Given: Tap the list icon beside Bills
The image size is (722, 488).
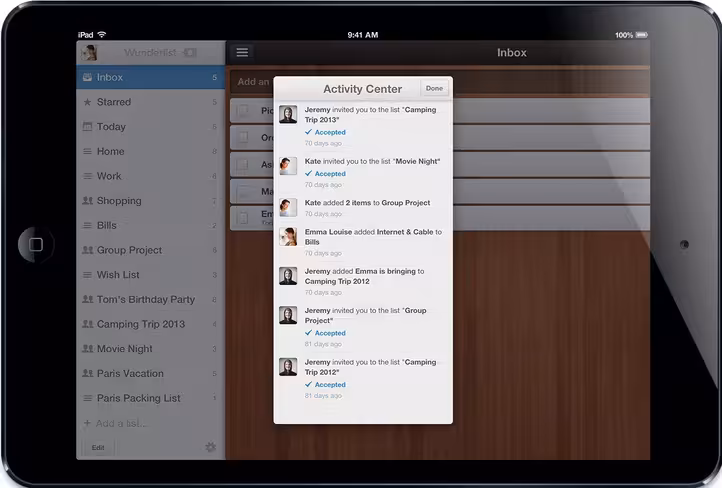Looking at the screenshot, I should coord(87,225).
